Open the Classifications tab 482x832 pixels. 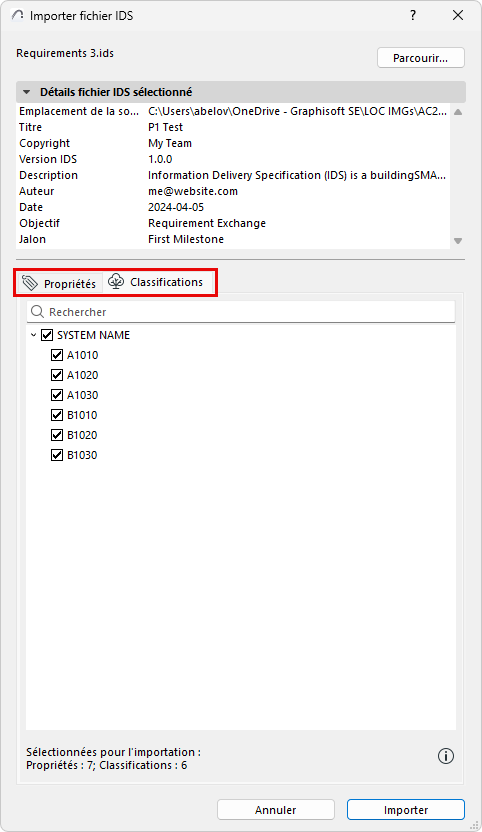(x=158, y=282)
